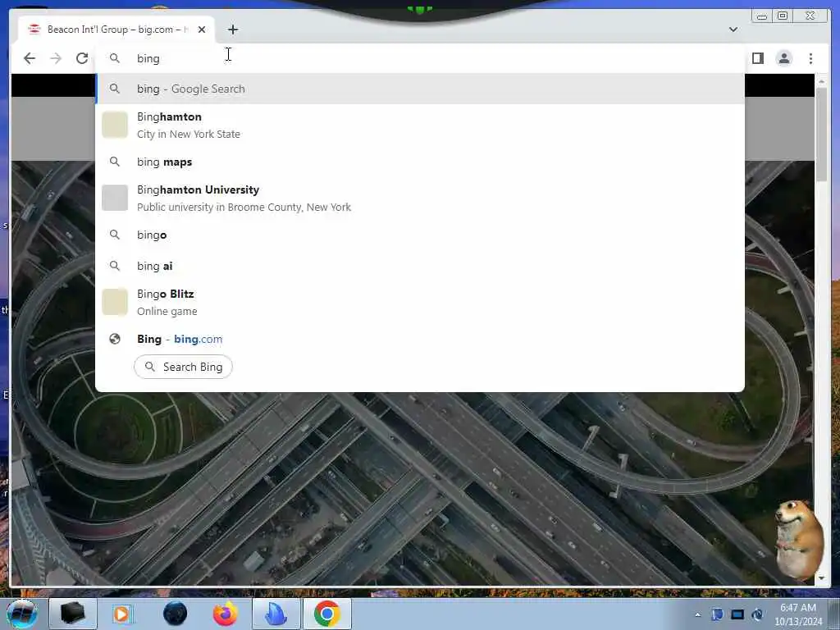Screen dimensions: 840x630
Task: Choose the 'bingo' suggestion
Action: tap(420, 235)
